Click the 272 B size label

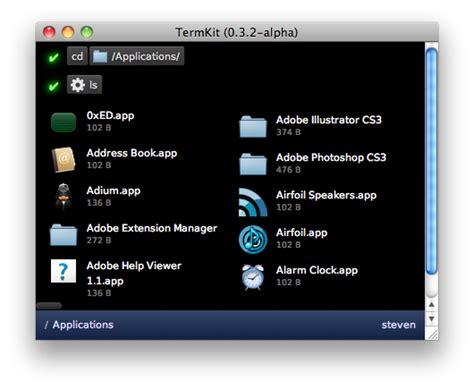pyautogui.click(x=99, y=240)
